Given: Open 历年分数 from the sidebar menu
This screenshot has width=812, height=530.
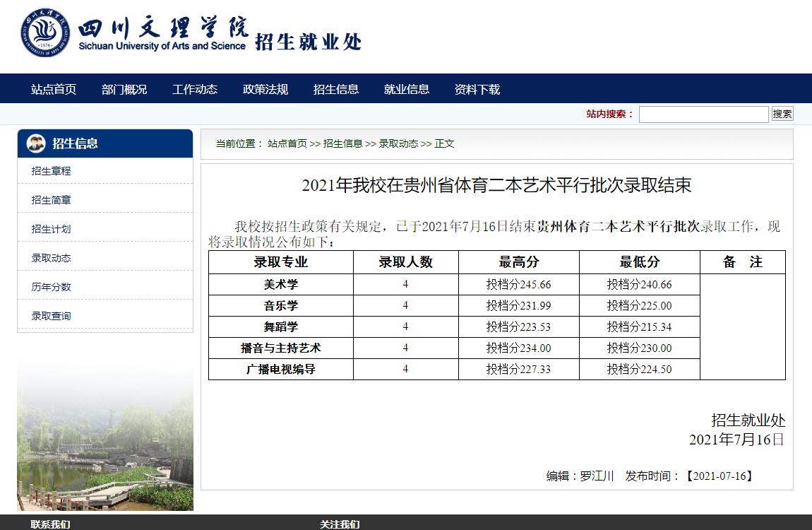Looking at the screenshot, I should click(52, 287).
